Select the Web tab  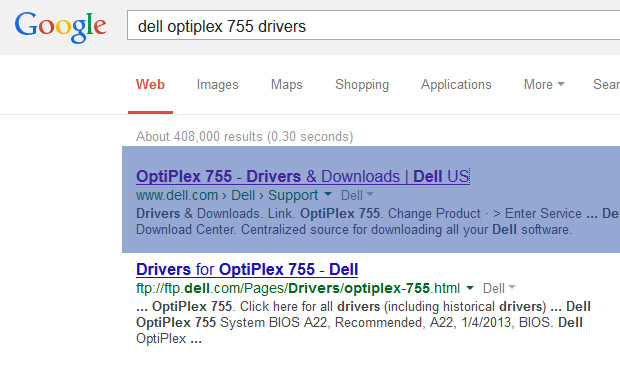tap(150, 85)
